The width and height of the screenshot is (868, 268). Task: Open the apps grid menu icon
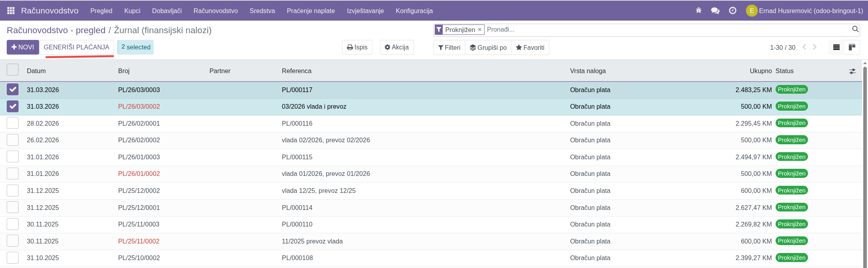pos(11,11)
